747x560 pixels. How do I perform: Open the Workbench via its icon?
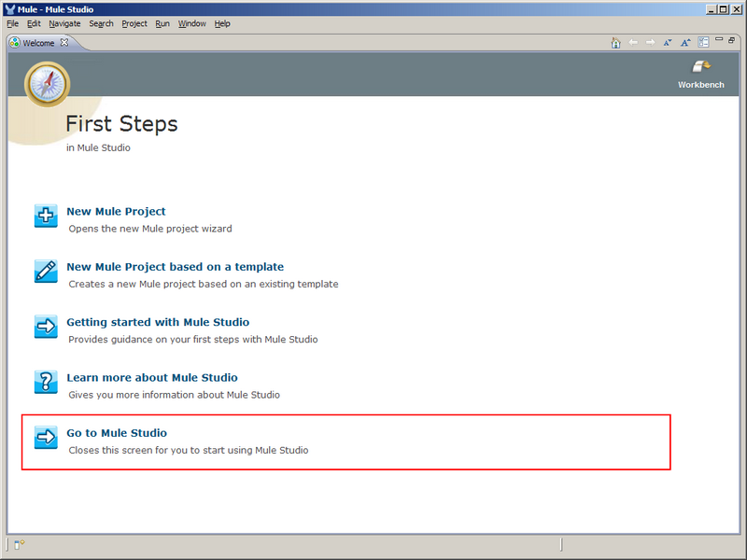701,66
